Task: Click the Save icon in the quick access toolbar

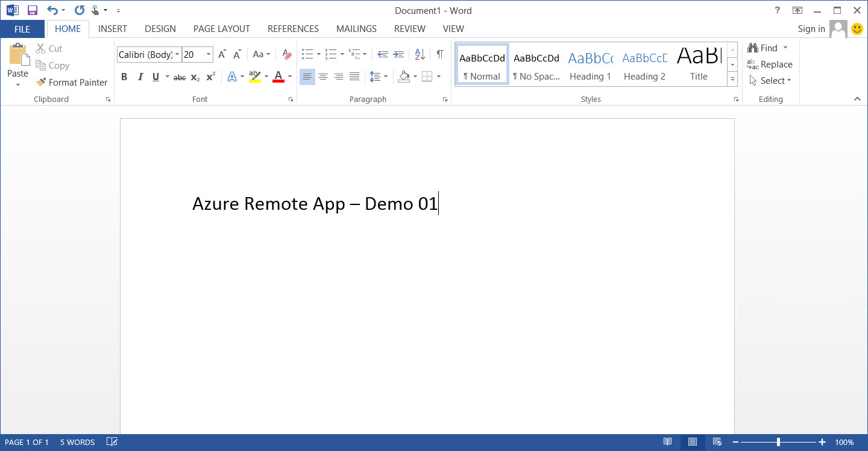Action: (33, 10)
